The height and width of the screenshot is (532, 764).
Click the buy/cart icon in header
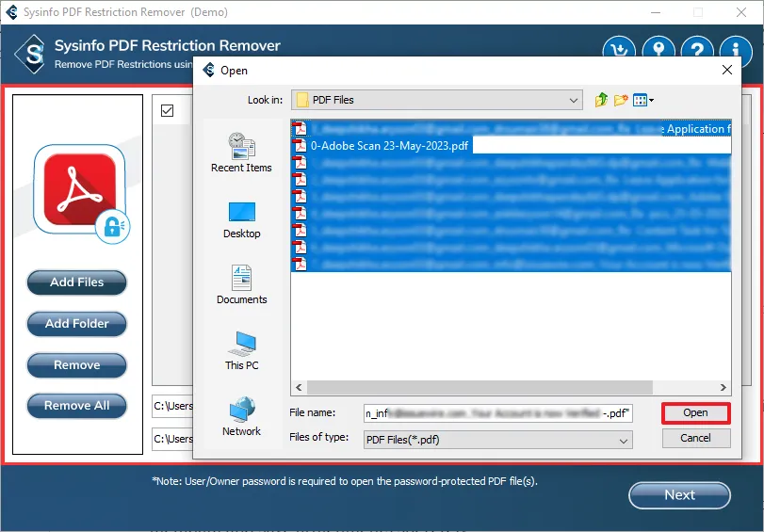point(618,51)
